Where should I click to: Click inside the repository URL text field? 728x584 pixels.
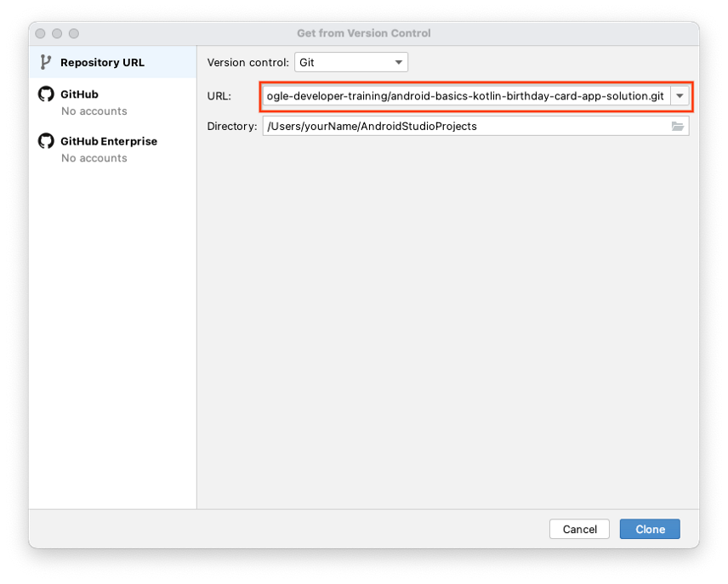coord(465,96)
